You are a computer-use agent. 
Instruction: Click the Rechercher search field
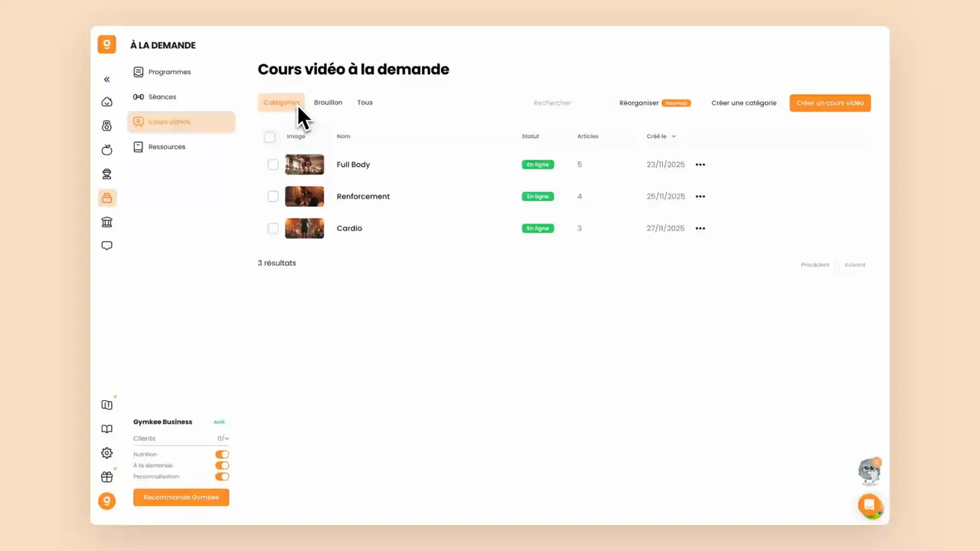point(567,103)
